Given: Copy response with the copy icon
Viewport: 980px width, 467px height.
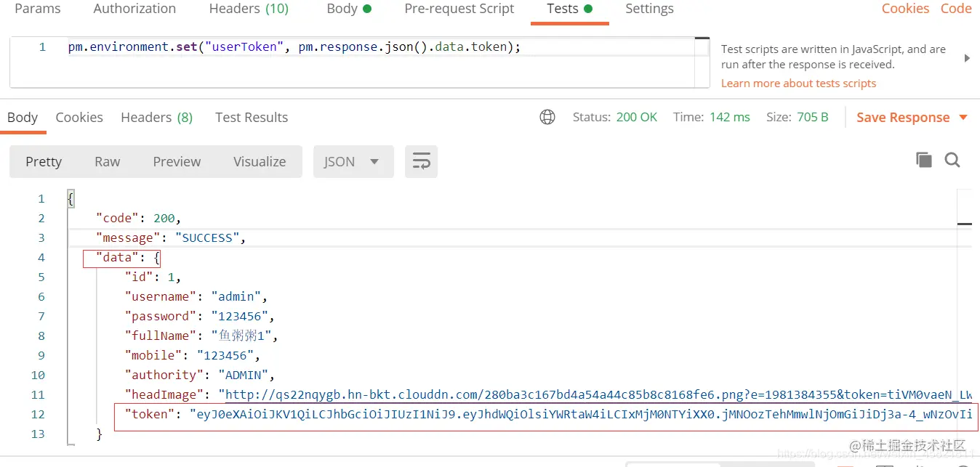Looking at the screenshot, I should coord(924,161).
